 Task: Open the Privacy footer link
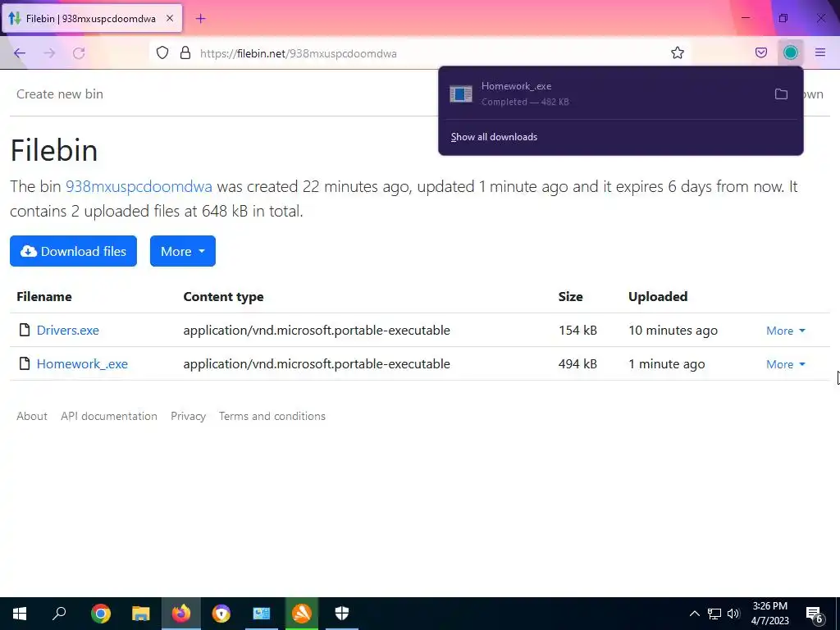click(188, 416)
